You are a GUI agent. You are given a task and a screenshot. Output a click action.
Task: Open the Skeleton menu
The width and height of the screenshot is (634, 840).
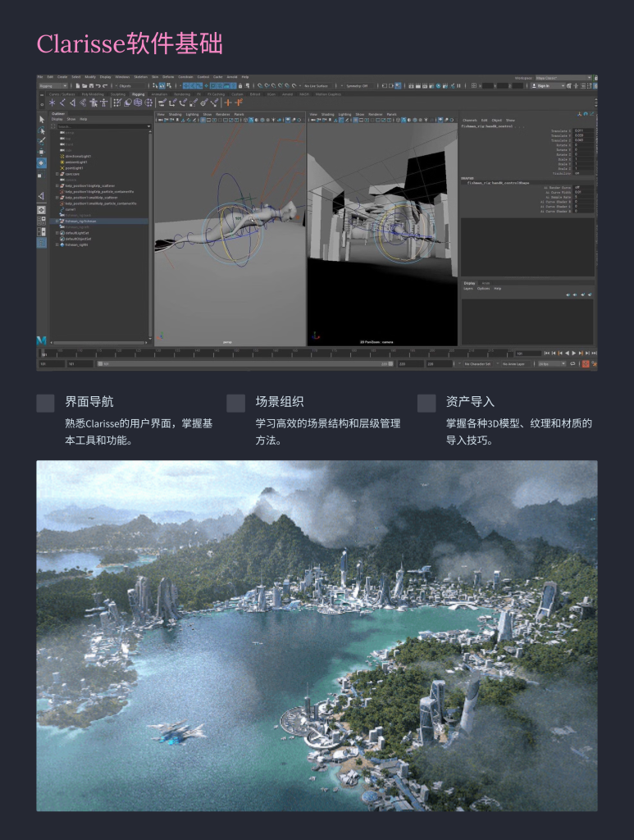pyautogui.click(x=141, y=77)
